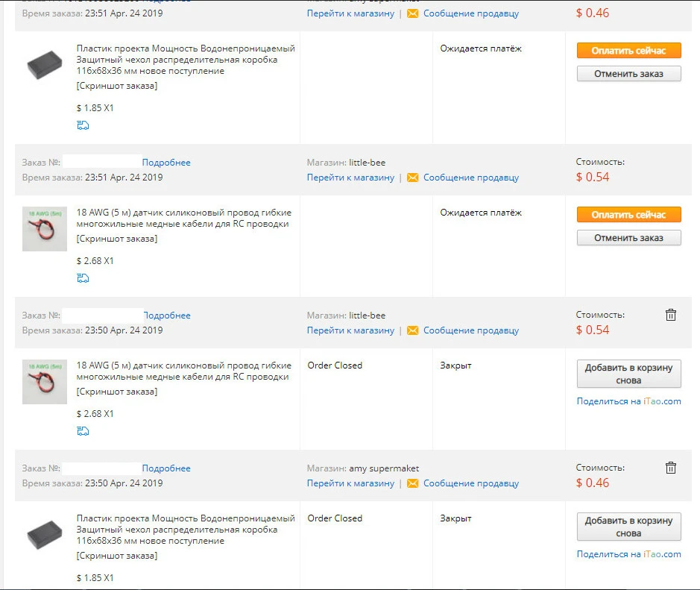This screenshot has height=590, width=700.
Task: Click shipping truck icon under awaiting-payment 18 AWG wire
Action: tap(83, 277)
